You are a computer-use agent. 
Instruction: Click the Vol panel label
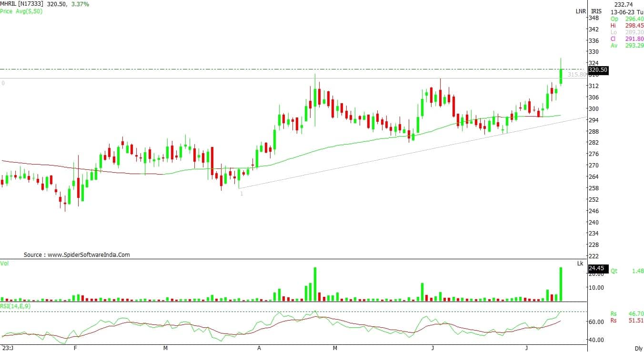coord(5,263)
